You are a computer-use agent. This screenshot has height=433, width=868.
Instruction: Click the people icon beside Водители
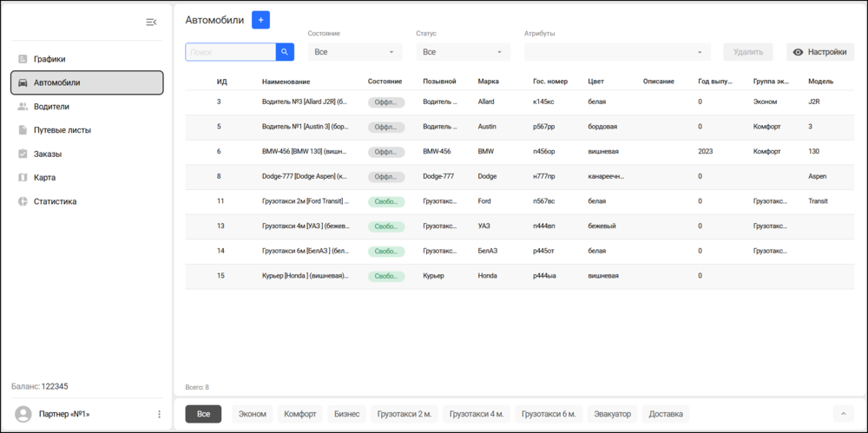pyautogui.click(x=23, y=107)
